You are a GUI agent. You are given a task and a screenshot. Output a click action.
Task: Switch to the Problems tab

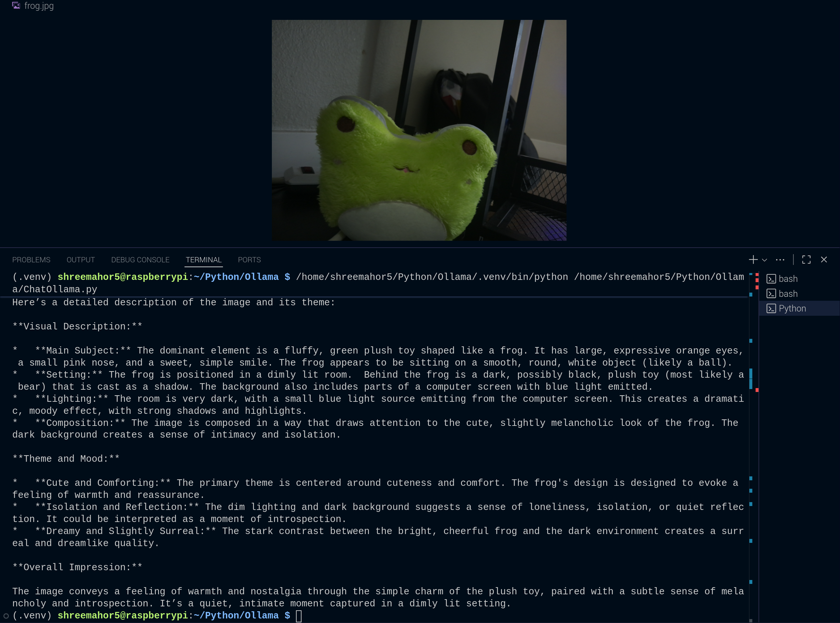[31, 260]
